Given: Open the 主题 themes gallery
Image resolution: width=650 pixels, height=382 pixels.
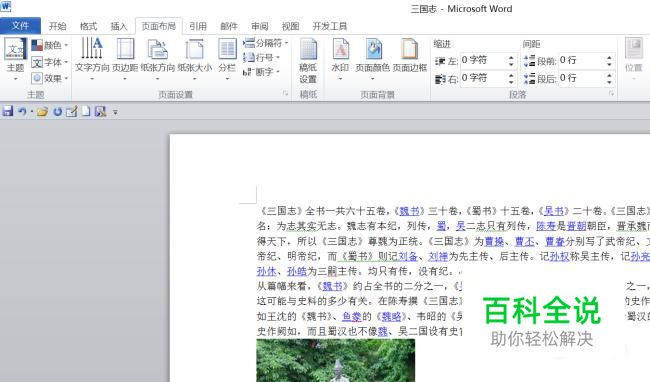Looking at the screenshot, I should click(15, 59).
